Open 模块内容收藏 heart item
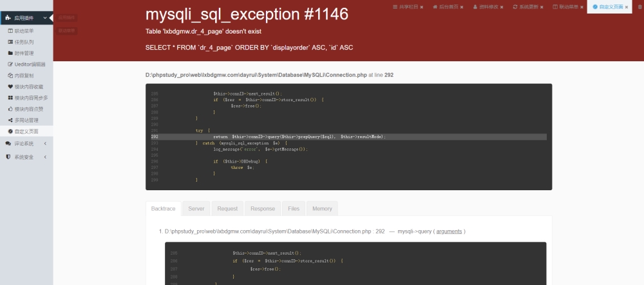 26,87
